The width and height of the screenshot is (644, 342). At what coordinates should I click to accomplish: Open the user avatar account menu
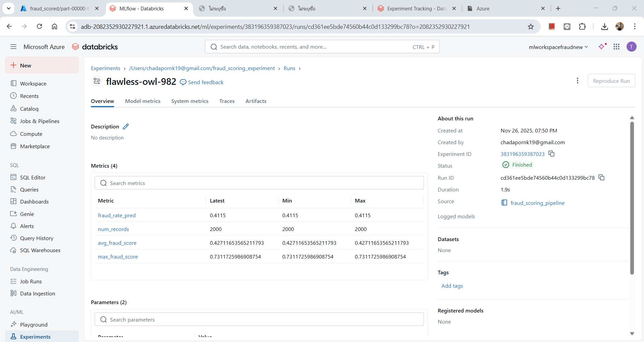coord(632,47)
